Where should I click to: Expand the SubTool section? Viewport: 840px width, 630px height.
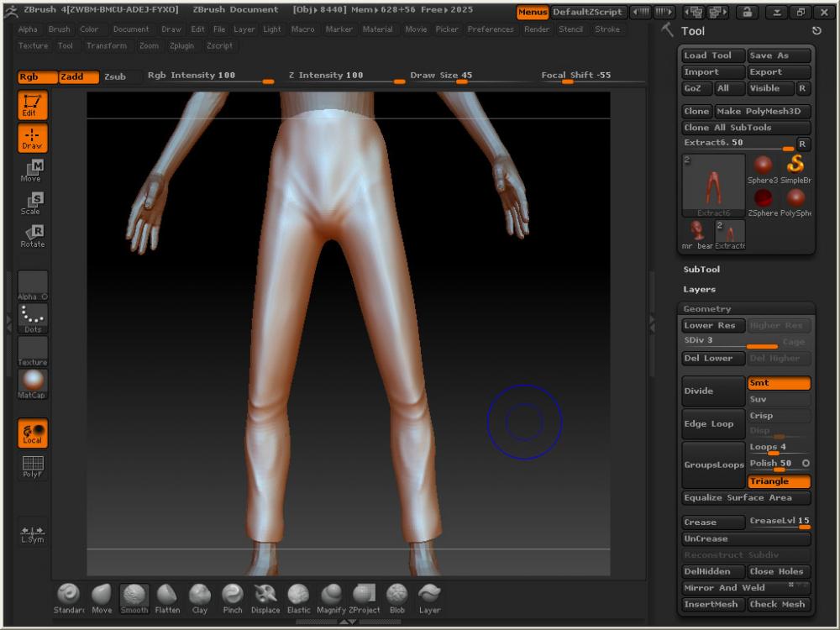pyautogui.click(x=701, y=270)
